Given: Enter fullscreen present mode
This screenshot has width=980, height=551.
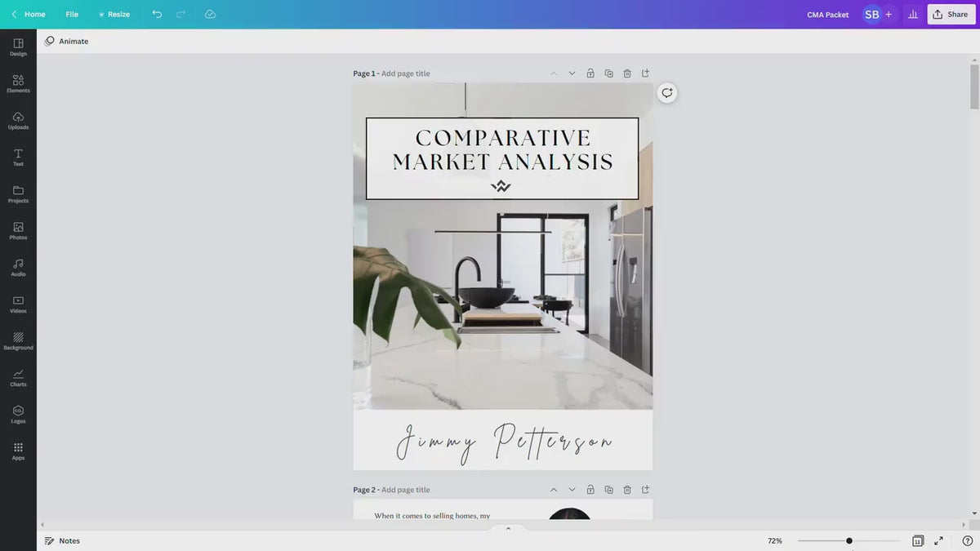Looking at the screenshot, I should pos(938,540).
